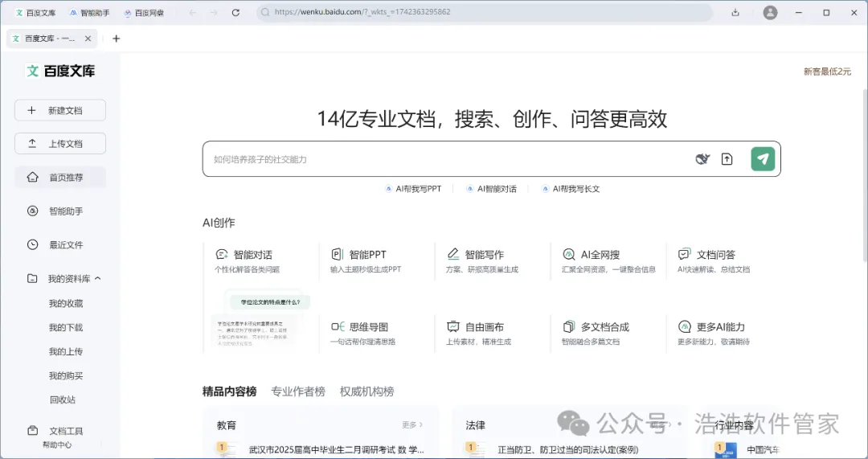Click the 法律 category heading
The image size is (868, 459).
click(x=476, y=425)
